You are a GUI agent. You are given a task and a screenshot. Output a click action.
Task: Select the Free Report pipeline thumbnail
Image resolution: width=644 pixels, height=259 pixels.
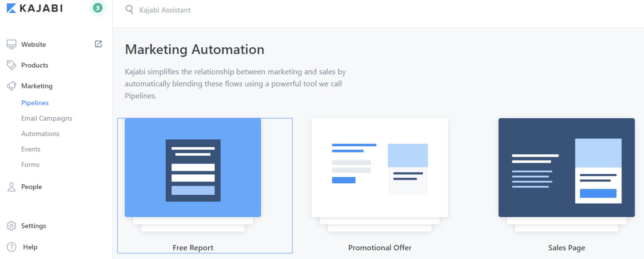coord(193,167)
